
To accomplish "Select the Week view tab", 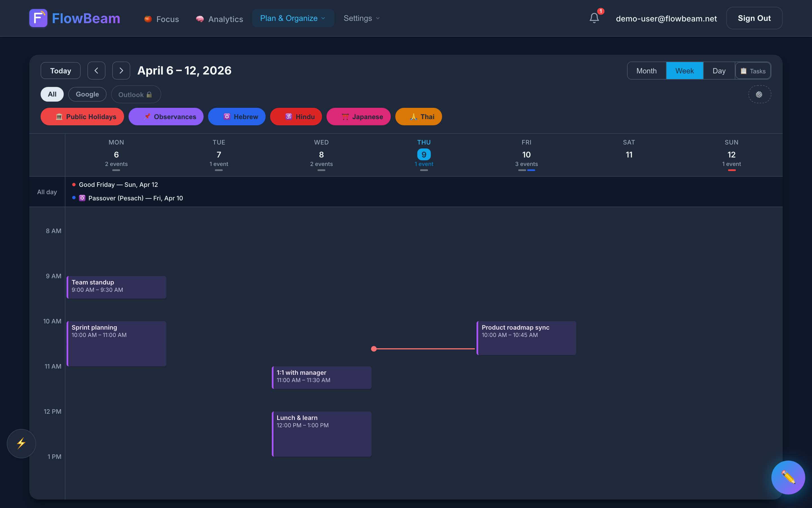I will tap(685, 71).
